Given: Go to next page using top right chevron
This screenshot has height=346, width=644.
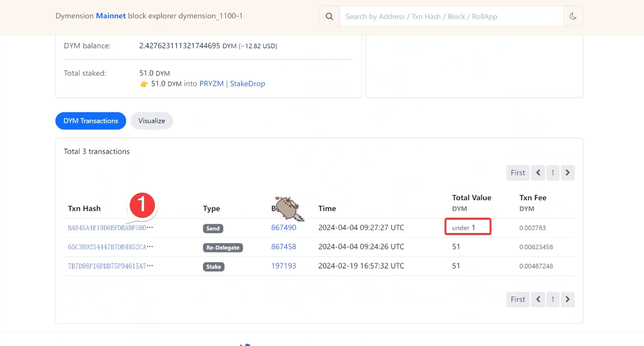Looking at the screenshot, I should pos(567,173).
